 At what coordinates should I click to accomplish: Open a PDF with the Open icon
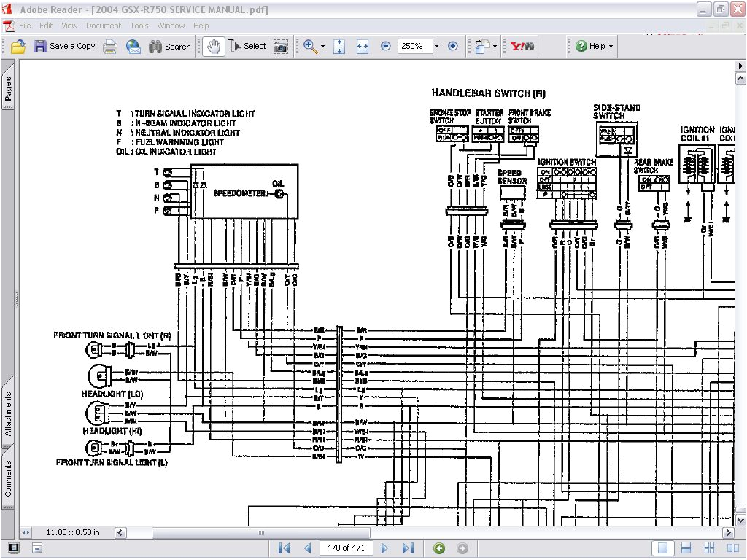(17, 46)
